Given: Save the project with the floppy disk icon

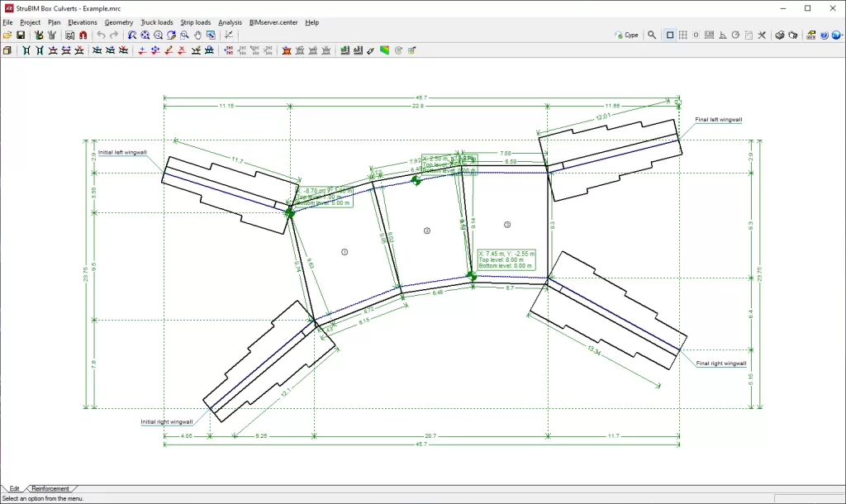Looking at the screenshot, I should pos(21,36).
